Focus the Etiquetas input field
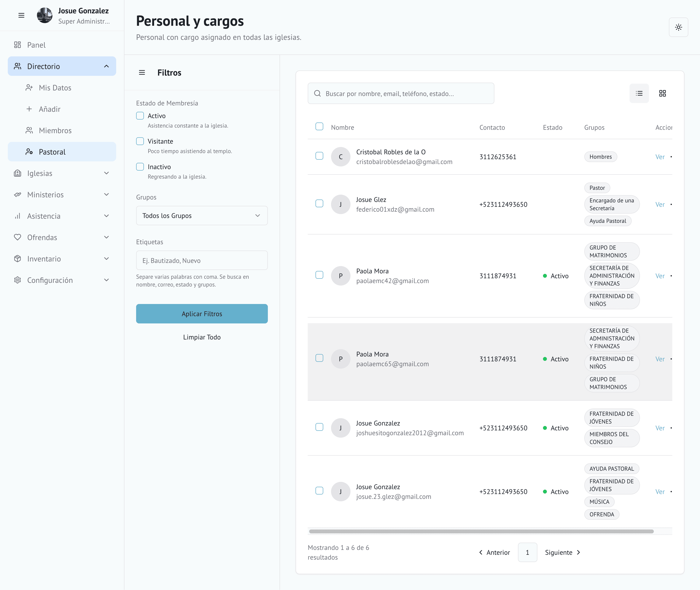 [202, 260]
